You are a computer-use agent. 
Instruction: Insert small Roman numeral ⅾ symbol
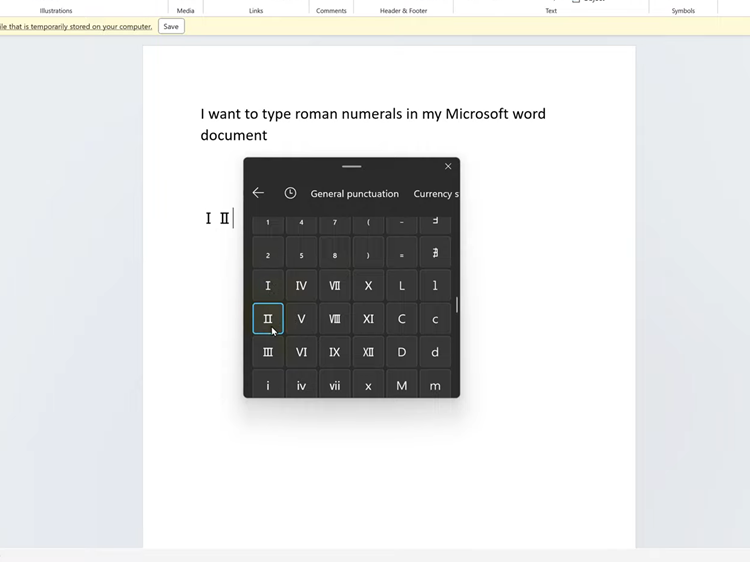(435, 352)
